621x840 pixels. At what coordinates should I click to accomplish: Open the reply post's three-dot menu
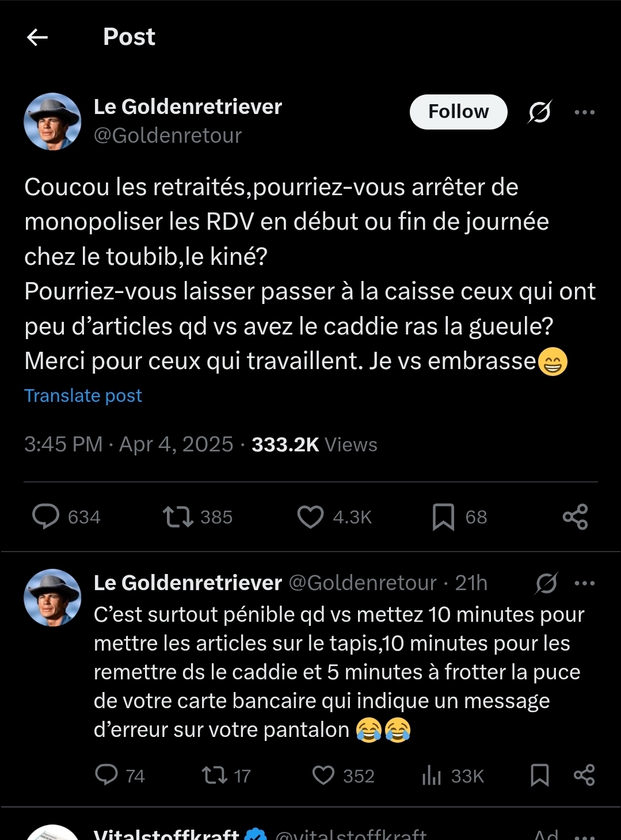pyautogui.click(x=584, y=583)
